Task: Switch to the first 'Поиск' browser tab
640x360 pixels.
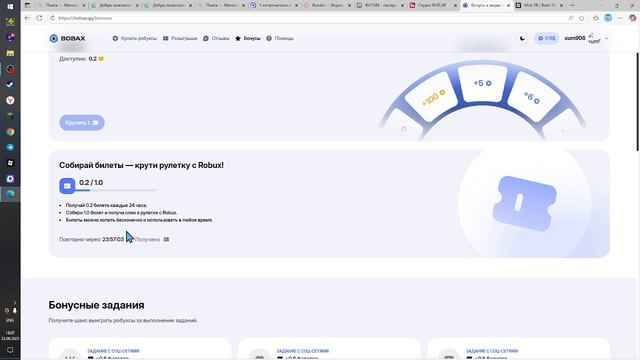Action: tap(62, 5)
